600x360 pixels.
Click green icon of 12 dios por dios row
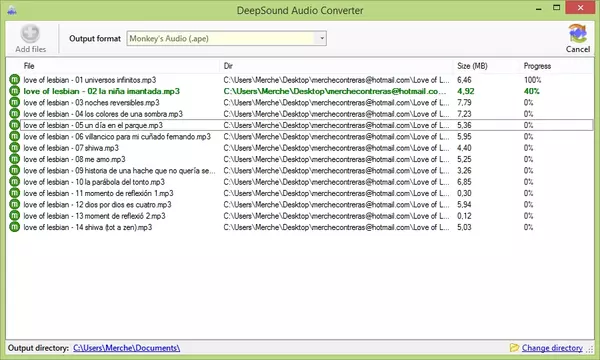[x=14, y=204]
